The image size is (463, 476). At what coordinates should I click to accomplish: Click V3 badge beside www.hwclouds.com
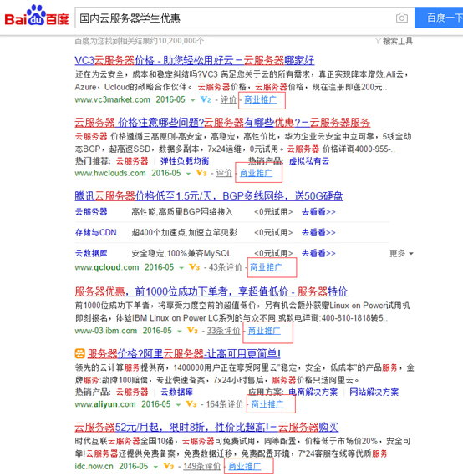[x=201, y=173]
